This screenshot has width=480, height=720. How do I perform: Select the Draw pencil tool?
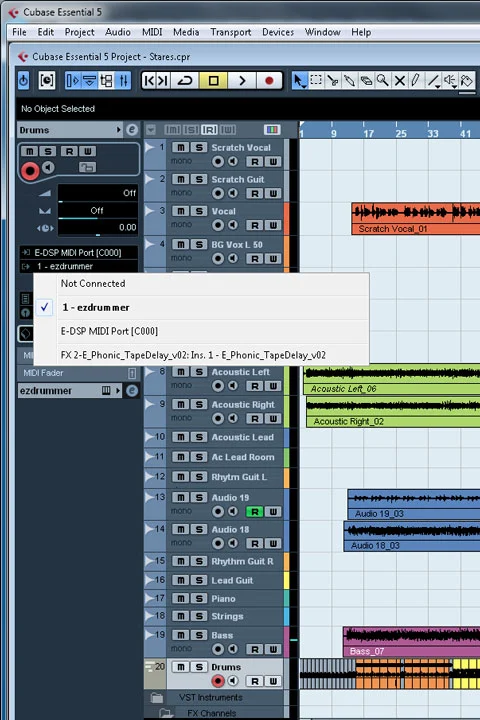click(x=416, y=81)
